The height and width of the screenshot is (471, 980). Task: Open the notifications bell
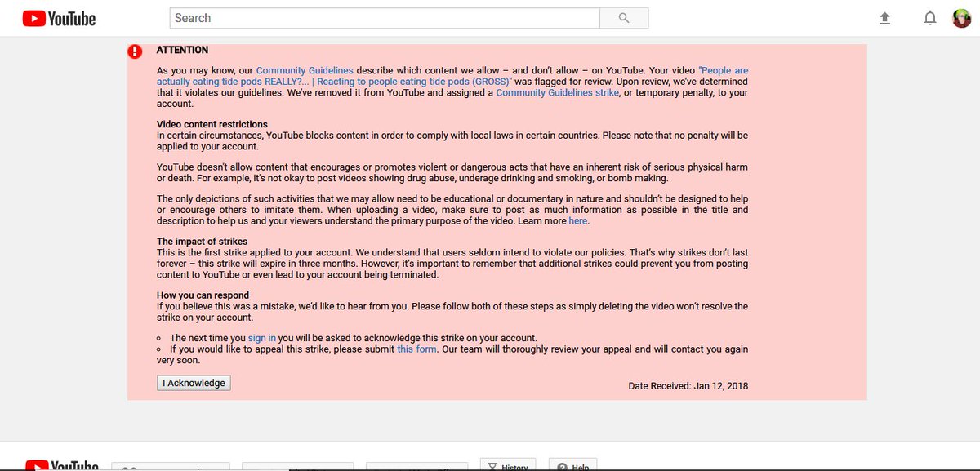pyautogui.click(x=929, y=18)
